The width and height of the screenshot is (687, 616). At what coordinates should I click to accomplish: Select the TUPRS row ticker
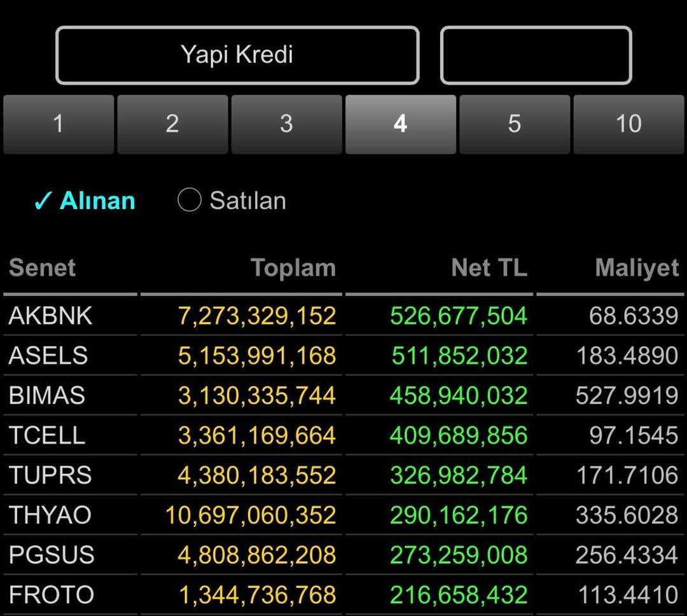click(x=50, y=475)
